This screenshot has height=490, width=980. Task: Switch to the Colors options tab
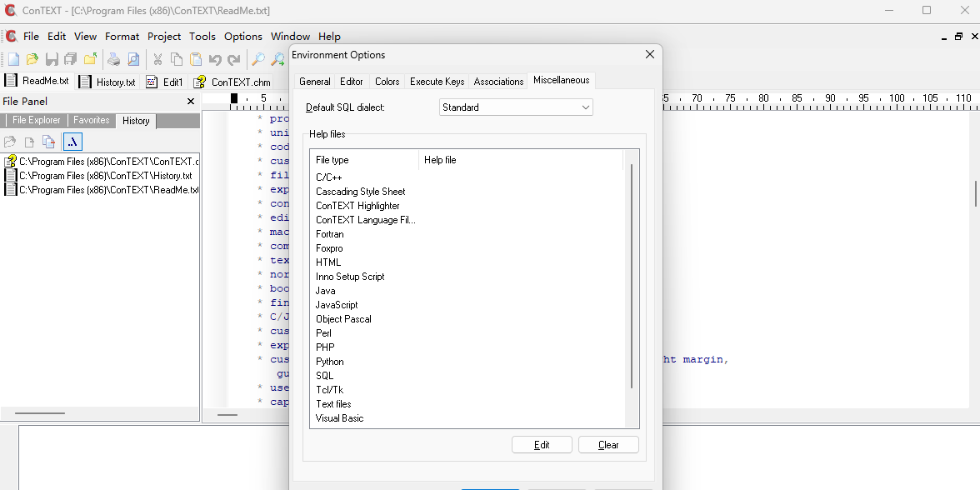[x=387, y=82]
